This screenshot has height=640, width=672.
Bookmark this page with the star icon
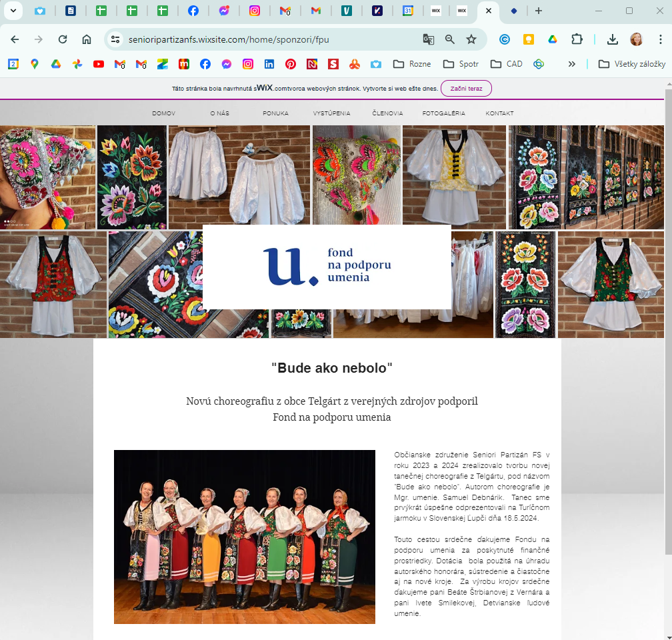point(471,39)
